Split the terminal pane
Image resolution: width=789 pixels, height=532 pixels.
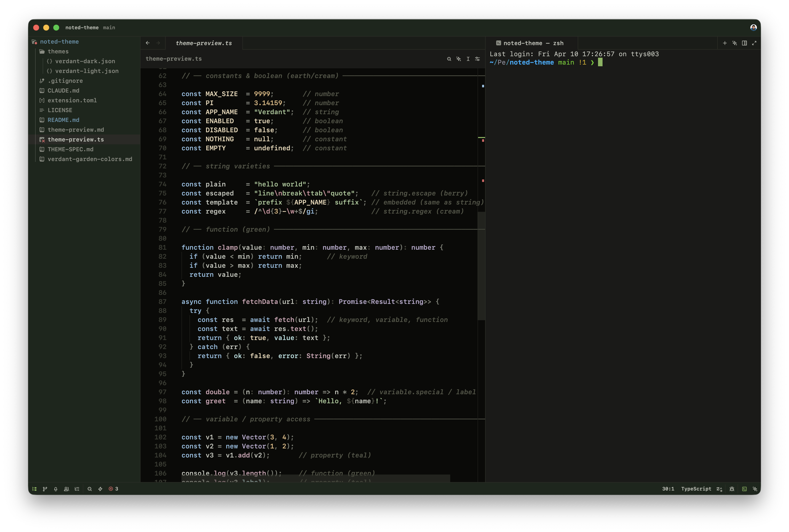744,43
